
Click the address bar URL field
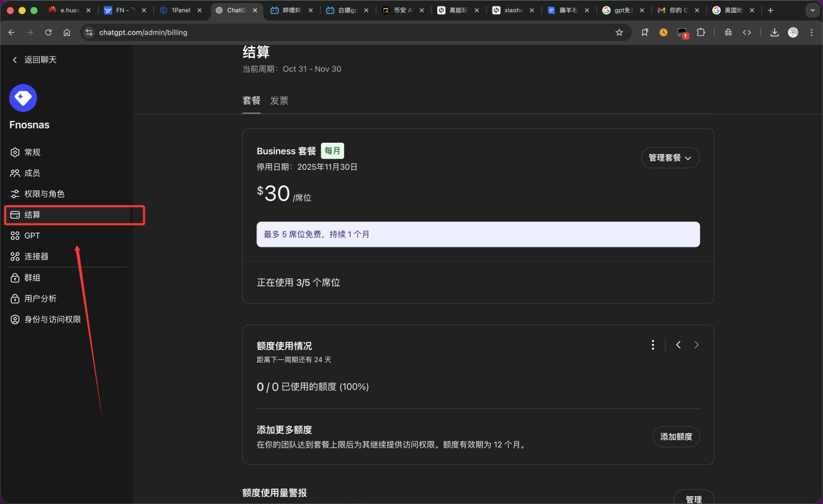click(355, 32)
